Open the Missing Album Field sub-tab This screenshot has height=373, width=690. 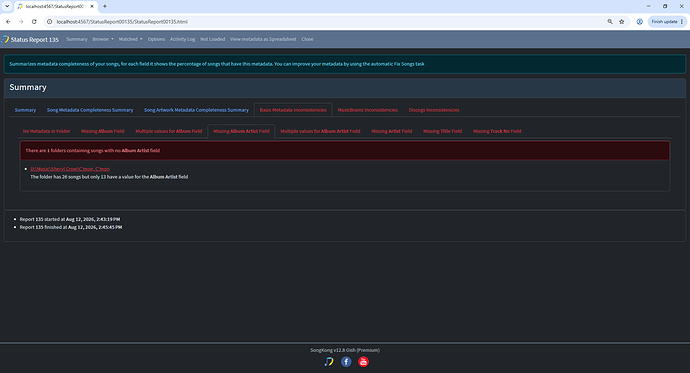103,131
